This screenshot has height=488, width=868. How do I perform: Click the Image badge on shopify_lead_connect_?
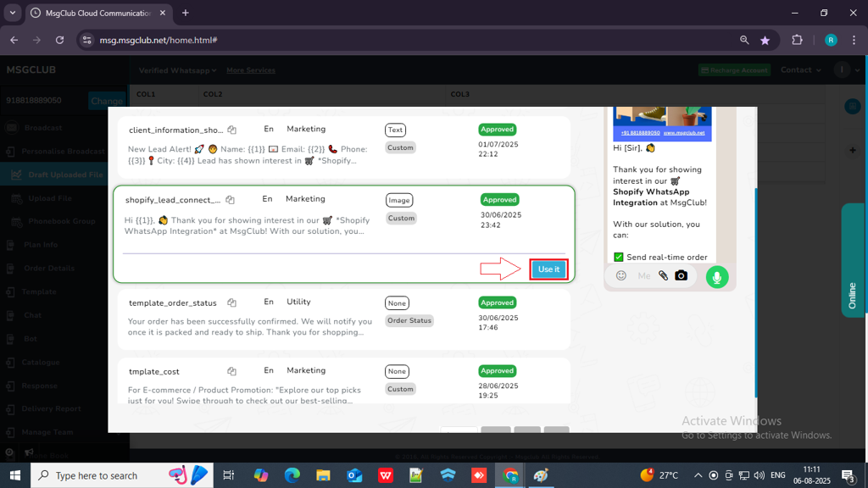[399, 200]
